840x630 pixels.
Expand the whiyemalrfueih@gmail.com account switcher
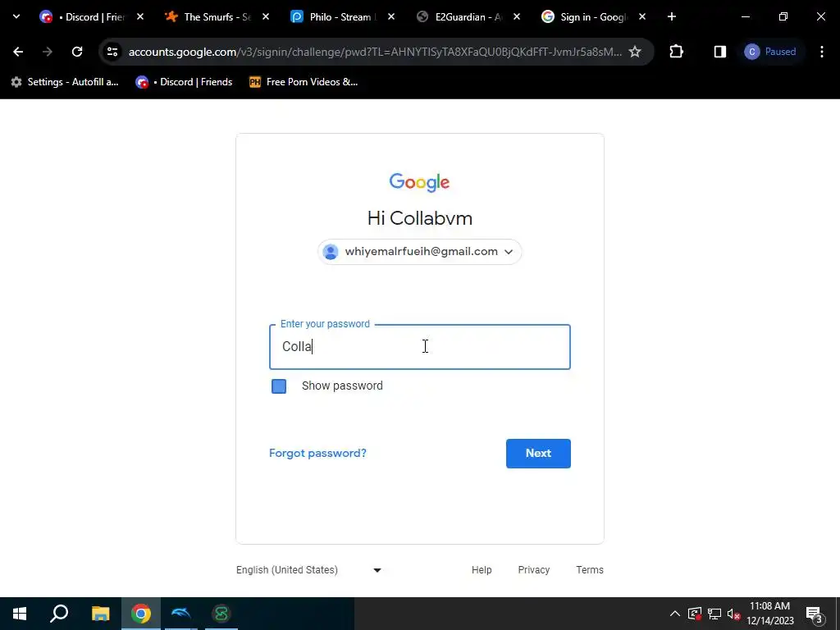click(x=419, y=252)
